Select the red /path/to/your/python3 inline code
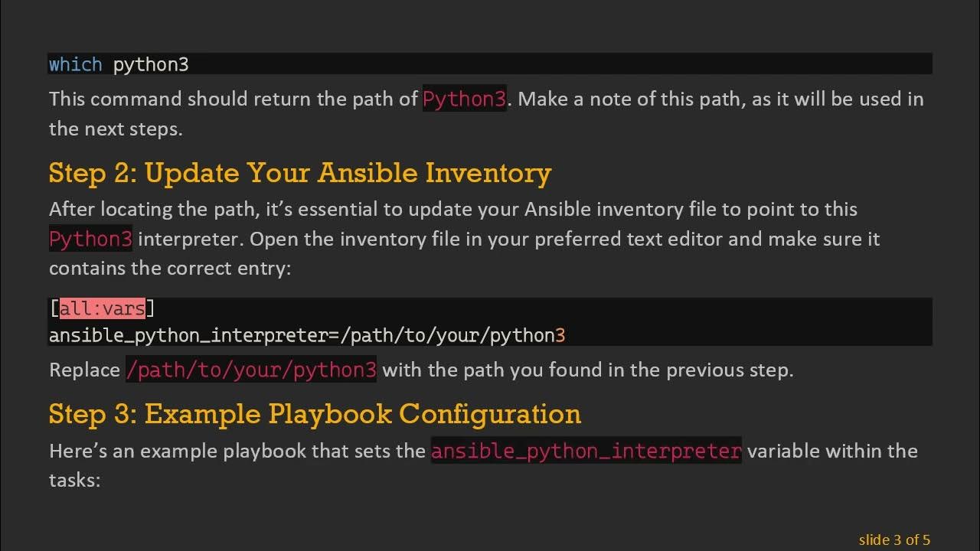This screenshot has height=551, width=980. (251, 370)
